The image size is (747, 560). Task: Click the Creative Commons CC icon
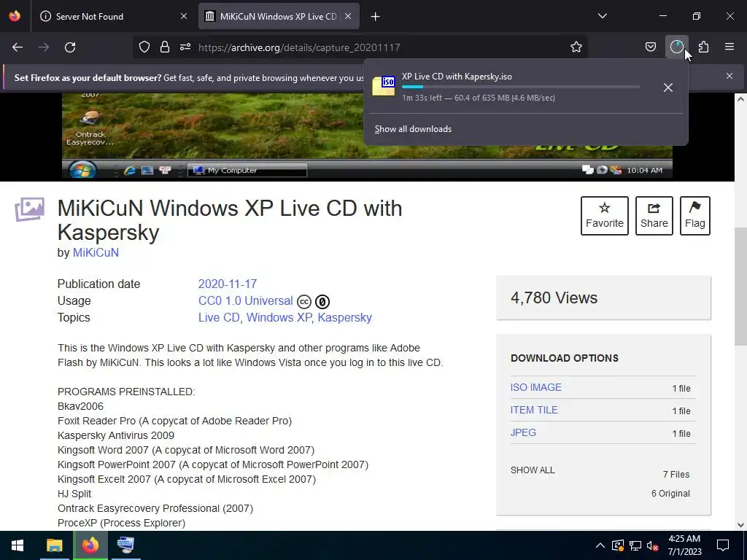tap(304, 302)
